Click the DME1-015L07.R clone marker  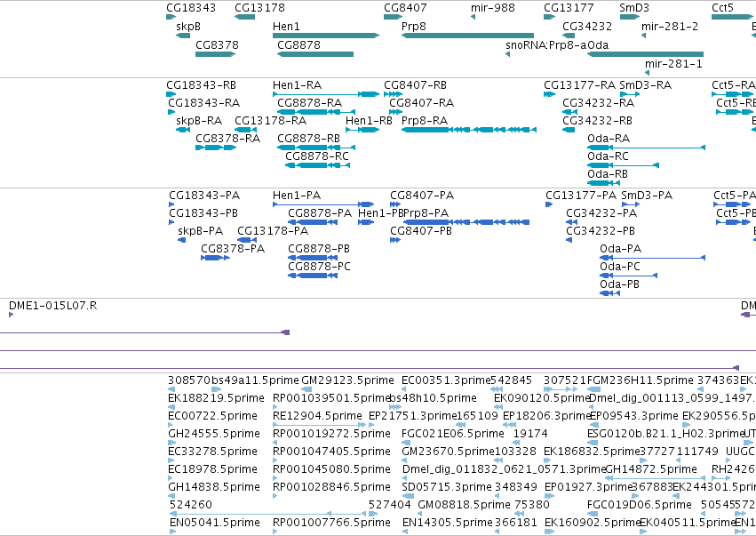tap(11, 315)
